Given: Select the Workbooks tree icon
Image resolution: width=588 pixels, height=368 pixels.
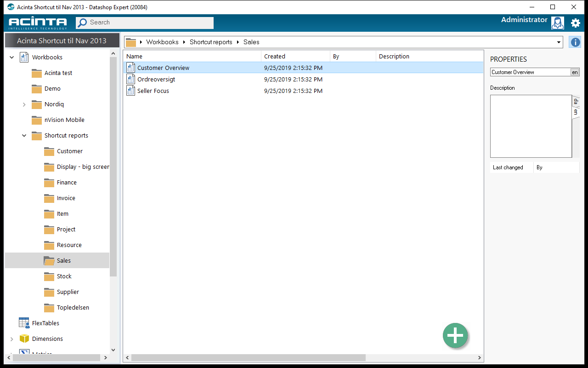Looking at the screenshot, I should pyautogui.click(x=24, y=57).
